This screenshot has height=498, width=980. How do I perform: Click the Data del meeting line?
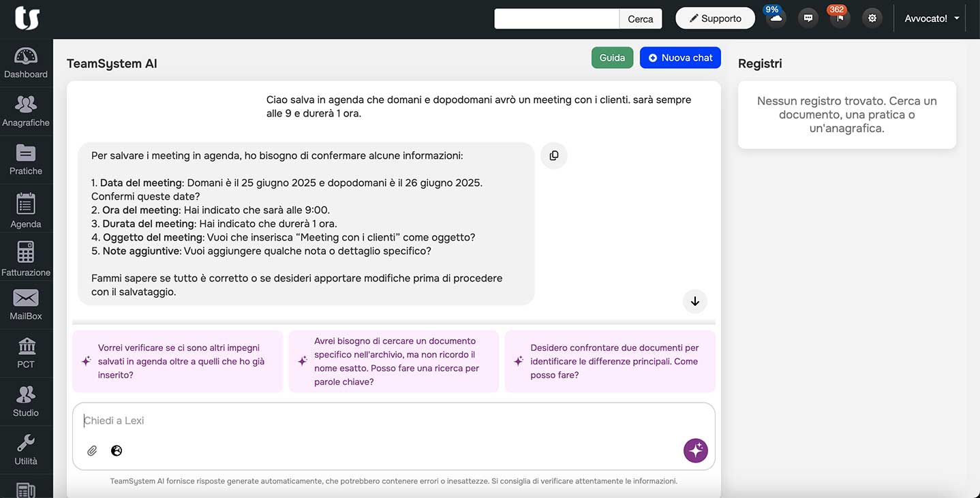pos(286,189)
